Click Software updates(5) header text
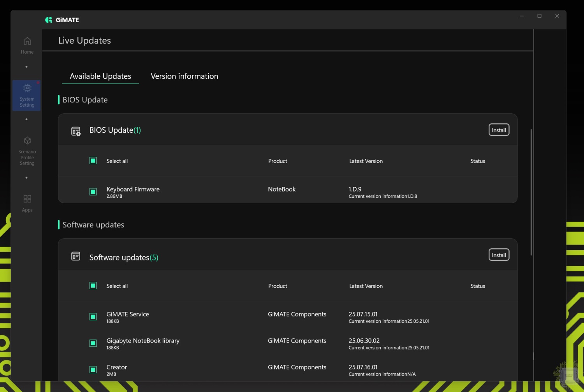The image size is (584, 392). [x=124, y=257]
